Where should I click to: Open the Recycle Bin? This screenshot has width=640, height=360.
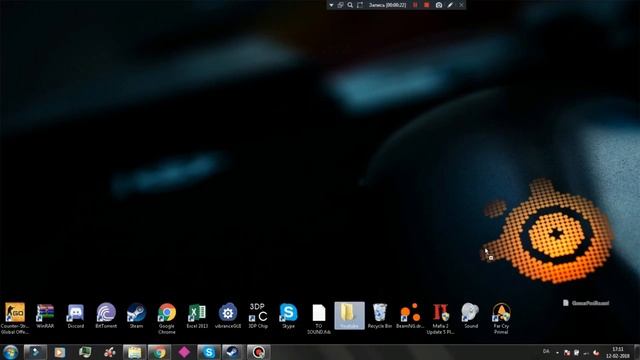click(380, 316)
